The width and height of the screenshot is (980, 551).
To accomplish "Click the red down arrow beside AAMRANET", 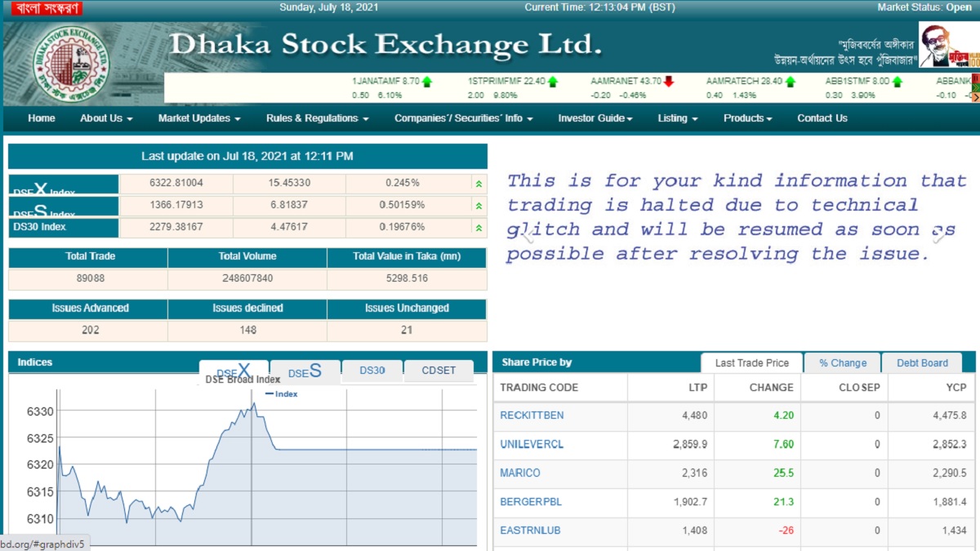I will [x=669, y=82].
